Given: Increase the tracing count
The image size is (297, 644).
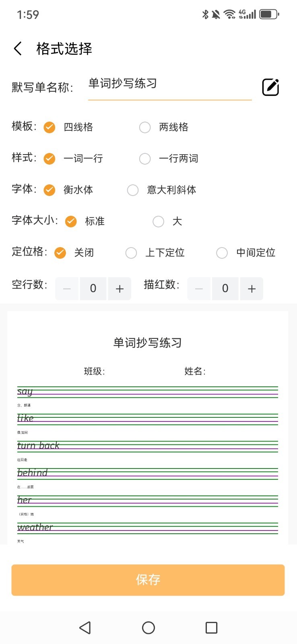Looking at the screenshot, I should point(252,289).
